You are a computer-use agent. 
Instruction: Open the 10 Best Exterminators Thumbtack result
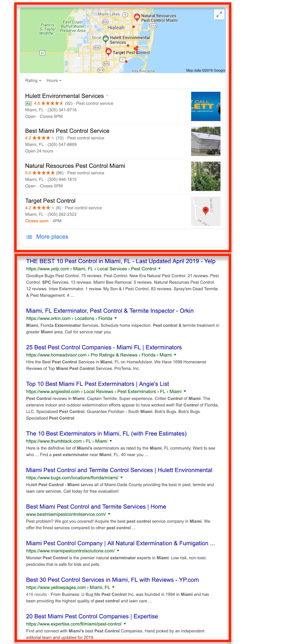[106, 433]
